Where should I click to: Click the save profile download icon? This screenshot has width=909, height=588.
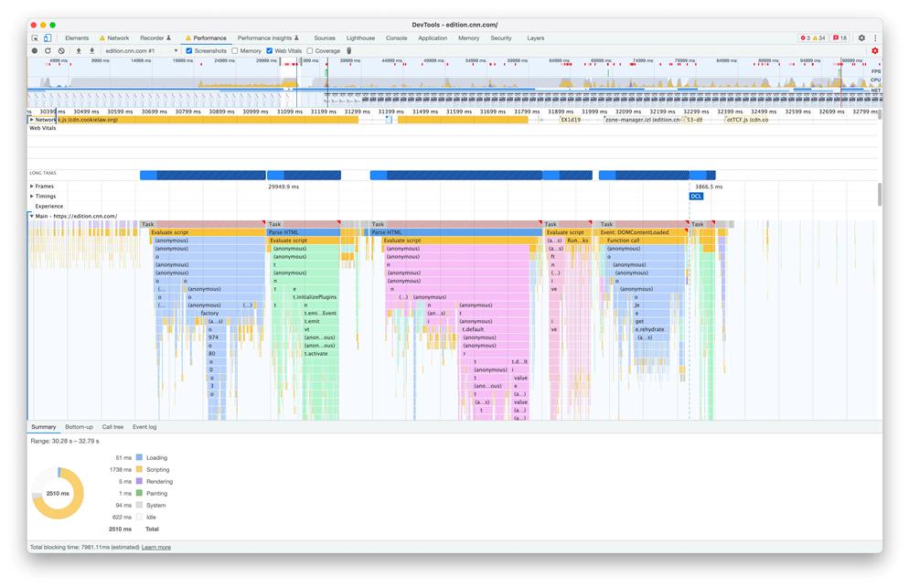(91, 51)
